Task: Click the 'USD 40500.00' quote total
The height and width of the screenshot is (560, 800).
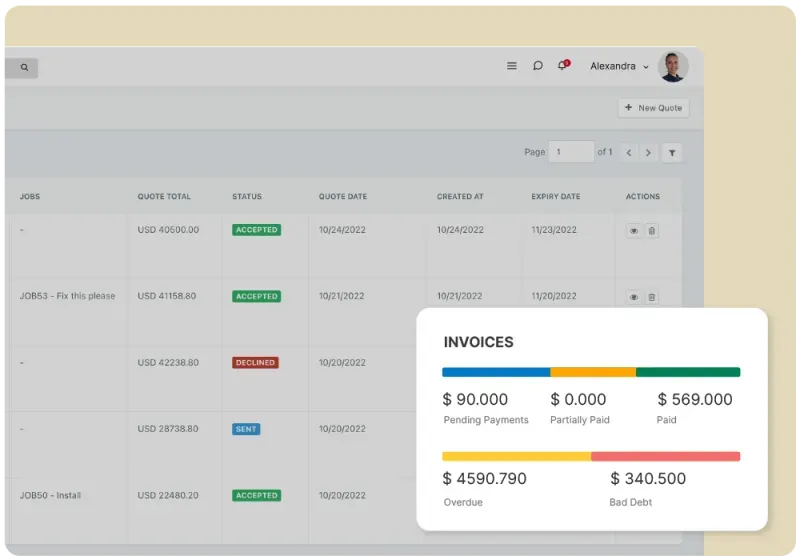Action: [168, 230]
